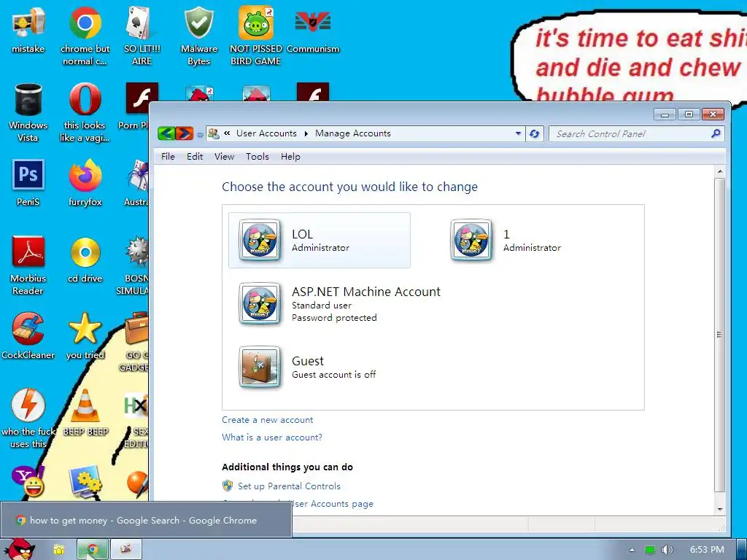This screenshot has height=560, width=747.
Task: Open the Yahoo Messenger desktop icon
Action: tap(28, 481)
